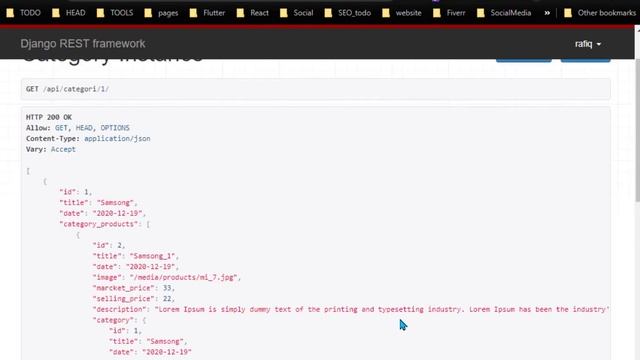Open the pages bookmarks folder
Viewport: 640px width, 360px height.
[161, 13]
